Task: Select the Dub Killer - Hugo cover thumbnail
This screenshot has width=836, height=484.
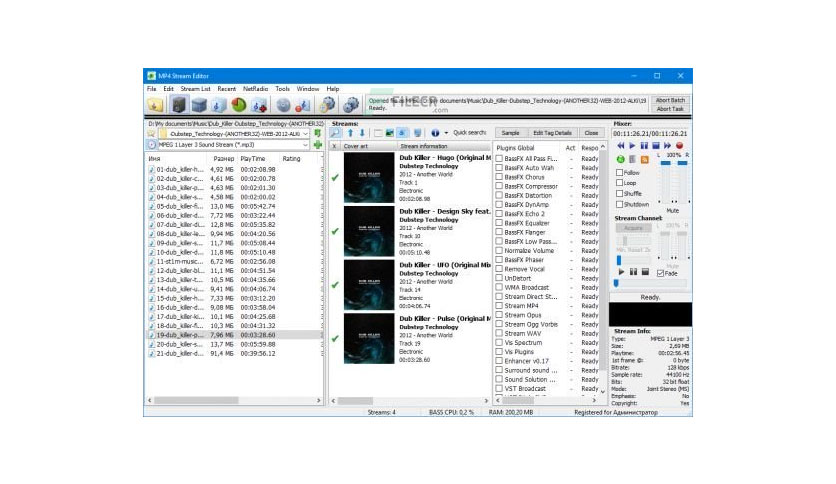Action: pos(369,178)
